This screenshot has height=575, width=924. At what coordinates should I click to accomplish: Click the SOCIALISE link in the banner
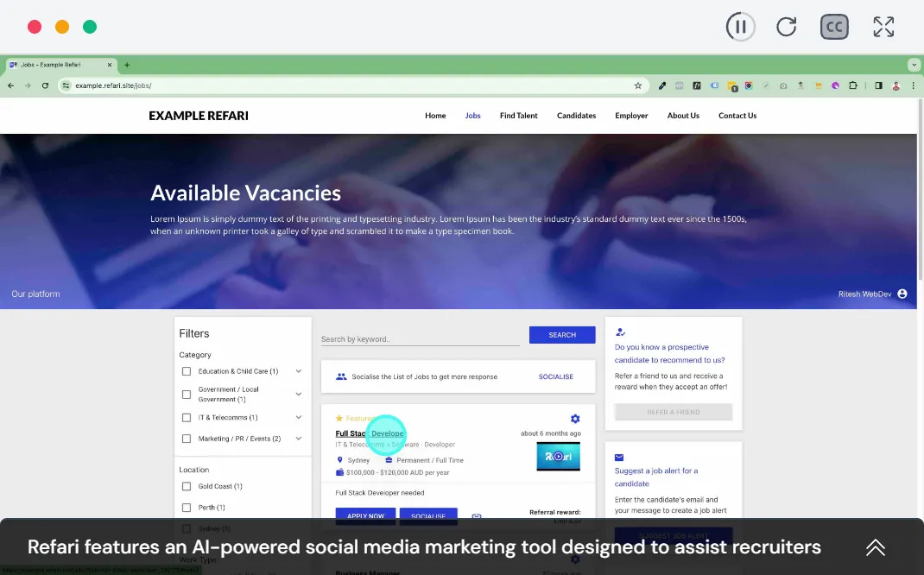click(x=556, y=376)
